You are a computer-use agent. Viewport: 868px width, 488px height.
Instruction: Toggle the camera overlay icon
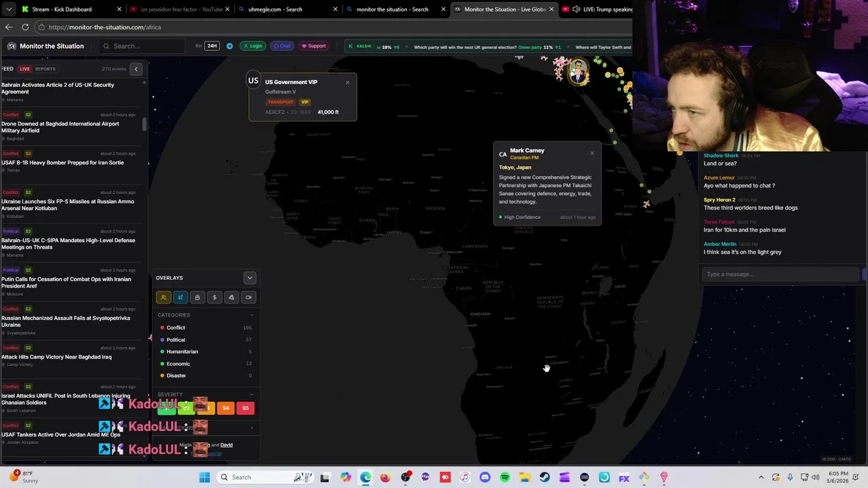[x=248, y=297]
